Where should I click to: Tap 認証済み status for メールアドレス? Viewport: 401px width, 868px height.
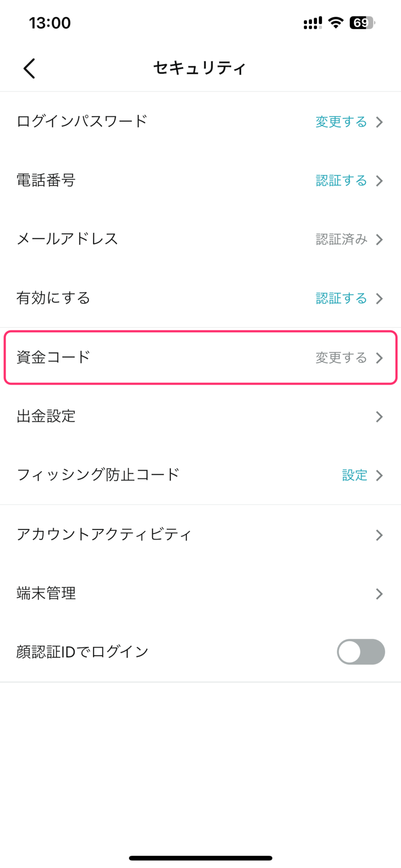click(x=341, y=239)
